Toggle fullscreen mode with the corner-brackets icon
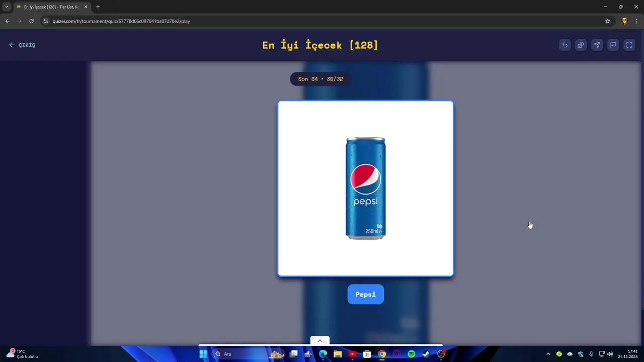Image resolution: width=644 pixels, height=362 pixels. click(x=629, y=45)
